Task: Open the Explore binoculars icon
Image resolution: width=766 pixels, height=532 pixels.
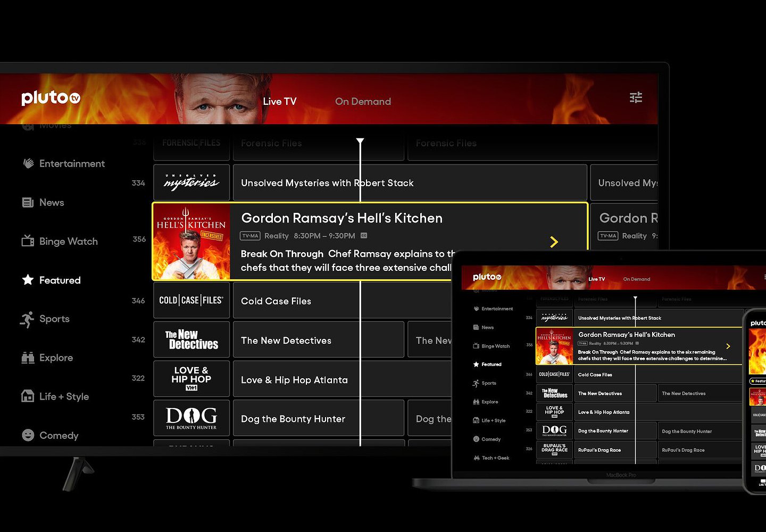Action: (x=28, y=358)
